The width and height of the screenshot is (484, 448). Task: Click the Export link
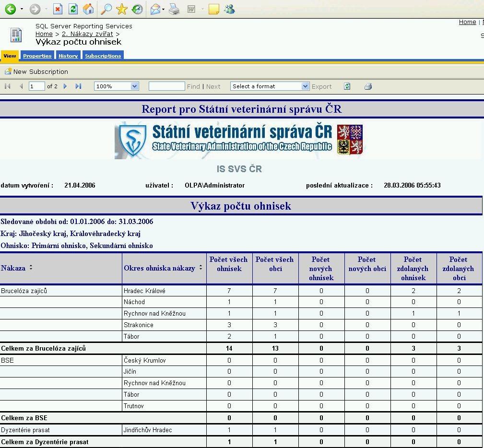pos(322,86)
